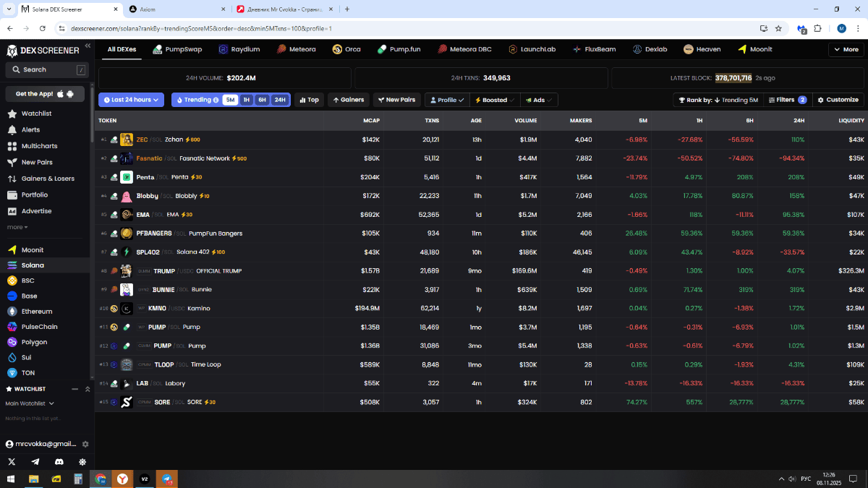Expand the More DEXes dropdown

click(845, 49)
